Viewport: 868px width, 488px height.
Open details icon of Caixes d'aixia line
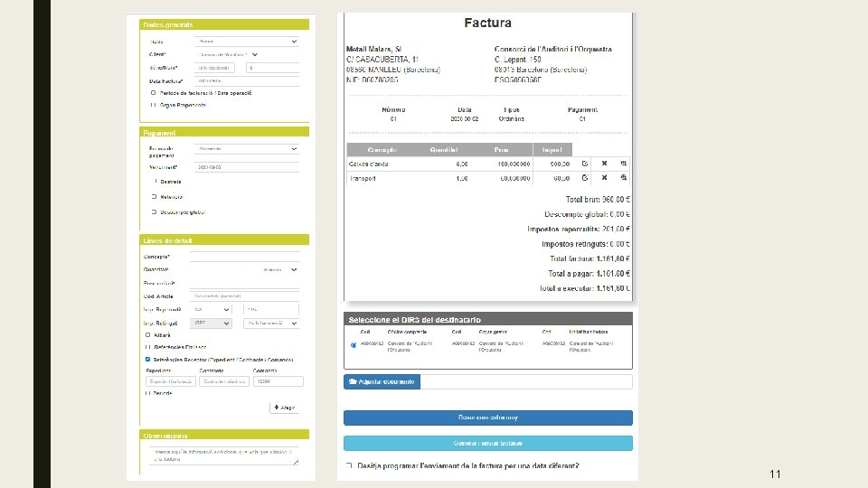click(623, 164)
